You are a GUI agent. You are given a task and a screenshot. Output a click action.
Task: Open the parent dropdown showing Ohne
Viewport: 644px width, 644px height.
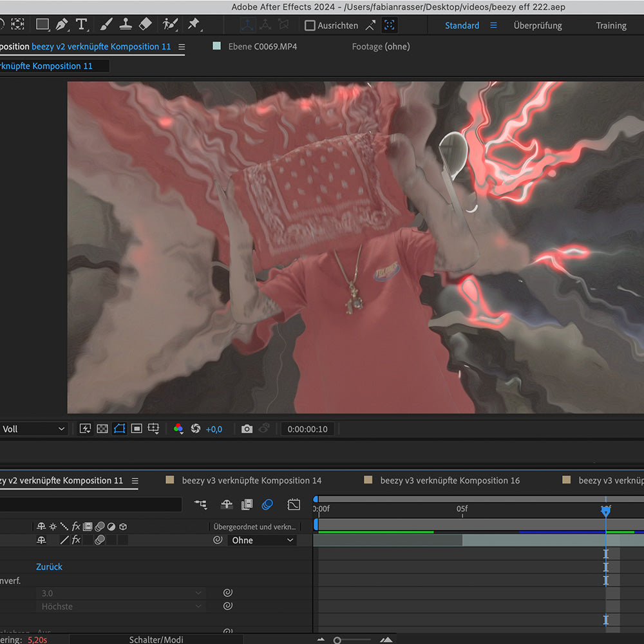pyautogui.click(x=262, y=540)
